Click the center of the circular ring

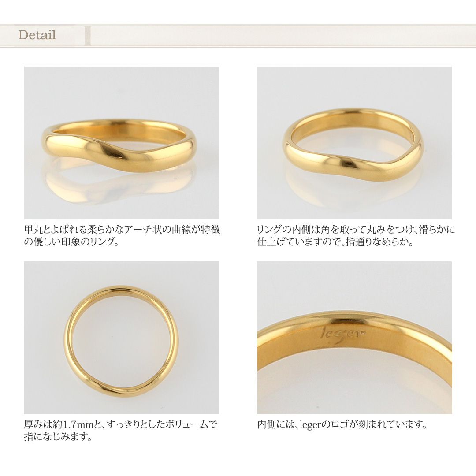[121, 342]
